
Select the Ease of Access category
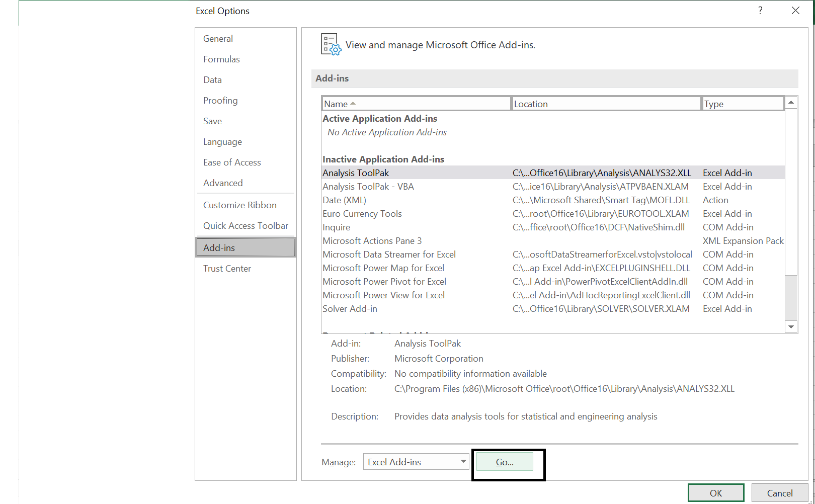tap(246, 162)
